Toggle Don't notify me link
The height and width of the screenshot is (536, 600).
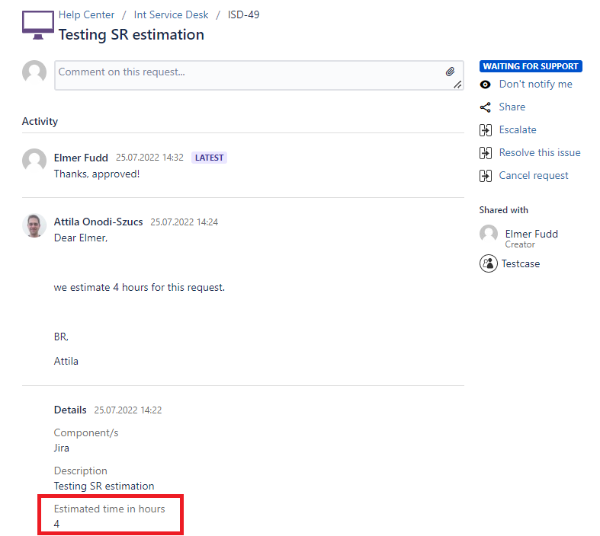click(x=535, y=85)
